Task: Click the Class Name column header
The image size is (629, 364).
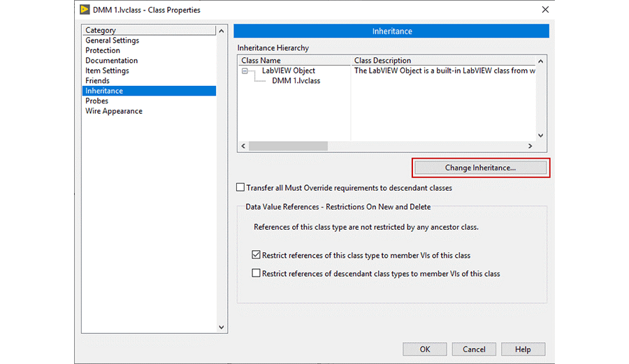Action: 294,61
